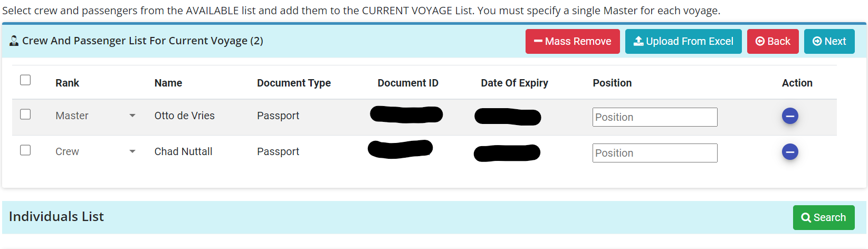Tick the select-all checkbox in header
Viewport: 868px width, 249px height.
tap(25, 80)
